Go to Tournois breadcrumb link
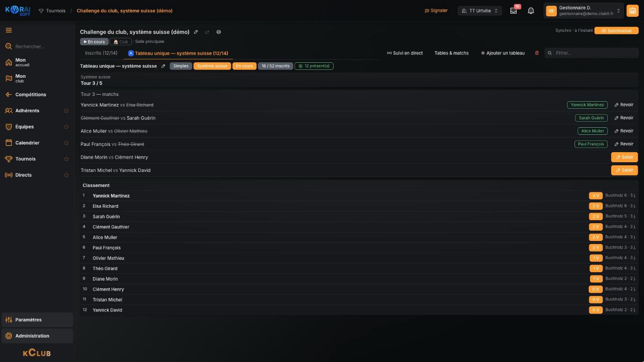644x362 pixels. 52,11
